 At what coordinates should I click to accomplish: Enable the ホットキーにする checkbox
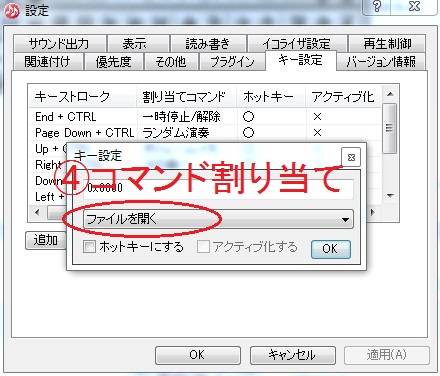click(x=89, y=247)
